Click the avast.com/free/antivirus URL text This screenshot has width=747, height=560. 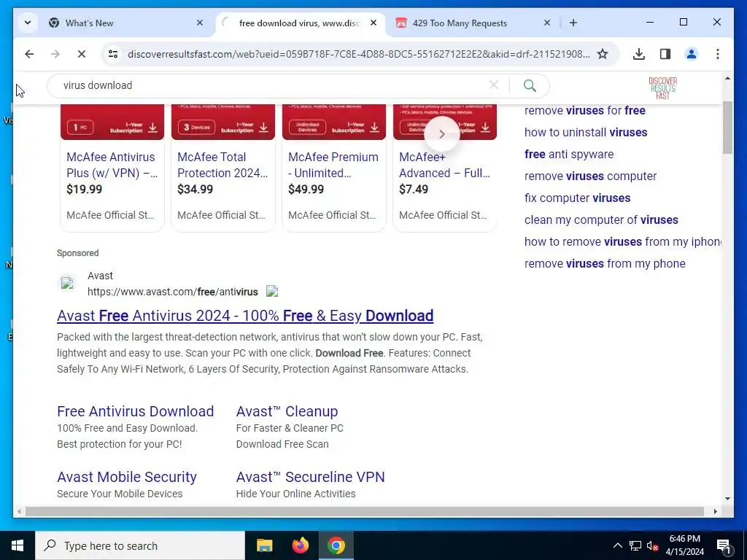172,292
